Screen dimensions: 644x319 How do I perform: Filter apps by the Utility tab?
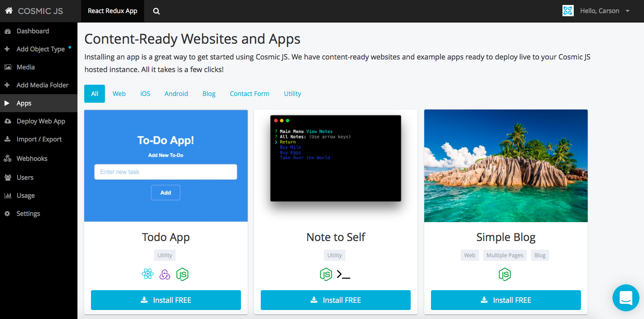point(292,94)
